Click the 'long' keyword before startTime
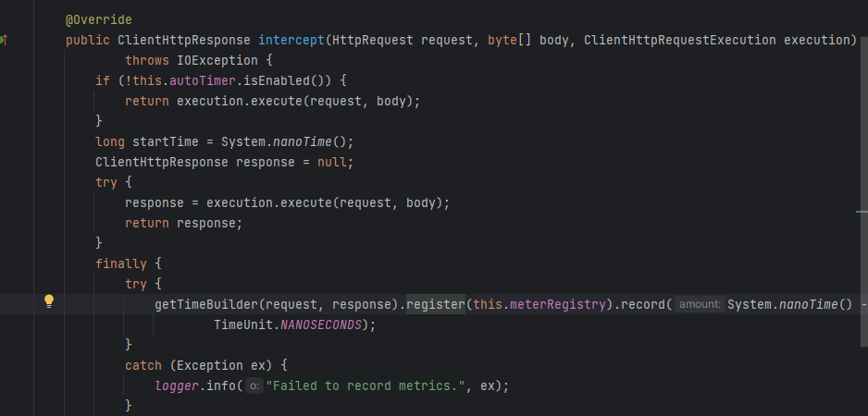The width and height of the screenshot is (868, 416). click(110, 141)
